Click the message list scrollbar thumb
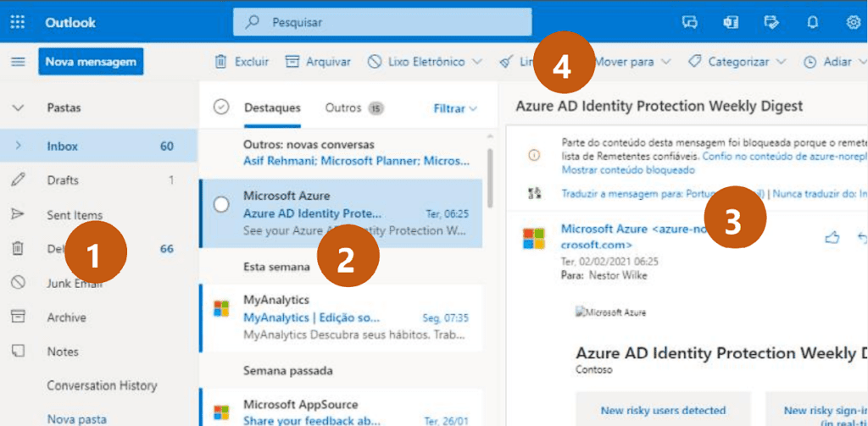 click(489, 177)
